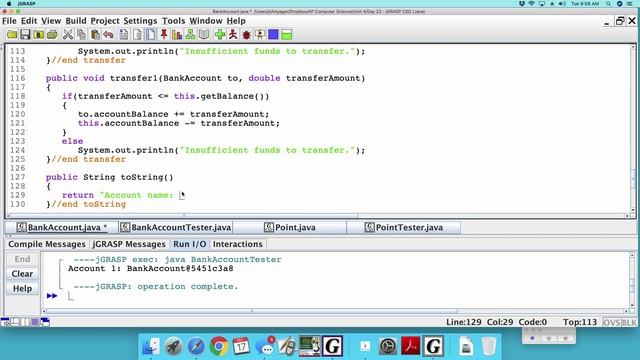Viewport: 640px width, 360px height.
Task: Click the Generate UML diagram icon
Action: pos(190,35)
